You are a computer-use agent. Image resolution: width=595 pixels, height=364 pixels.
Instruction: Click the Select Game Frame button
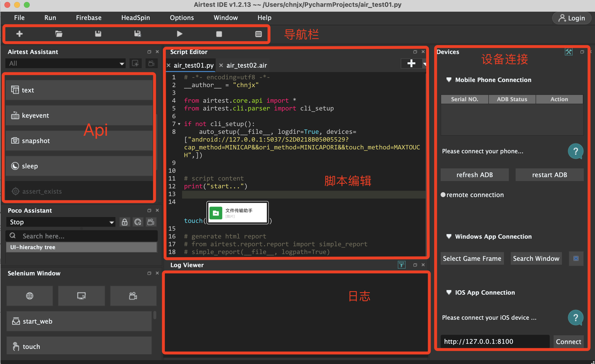click(472, 258)
